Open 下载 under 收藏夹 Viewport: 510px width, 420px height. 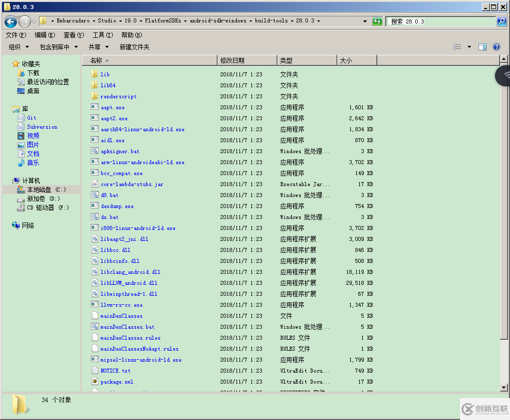33,73
